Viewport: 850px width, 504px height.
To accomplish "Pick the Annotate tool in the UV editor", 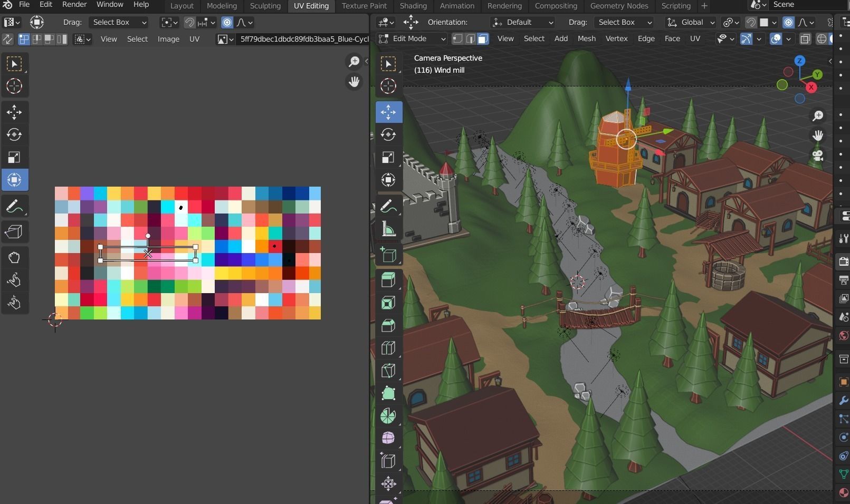I will coord(14,207).
